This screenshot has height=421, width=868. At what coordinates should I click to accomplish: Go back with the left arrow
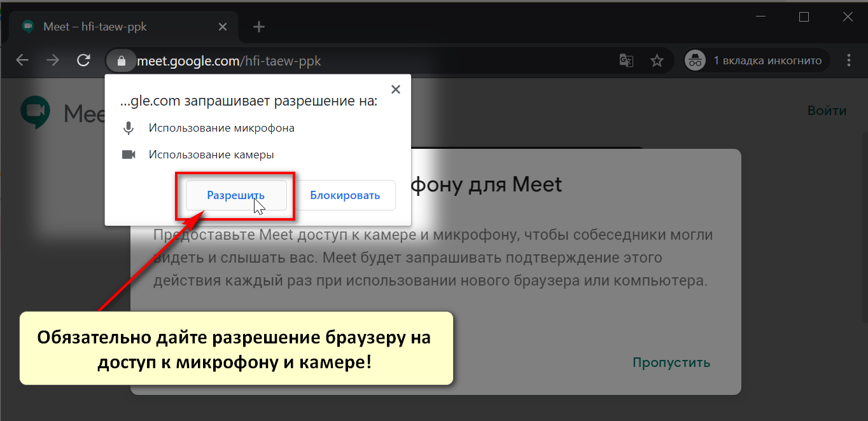tap(22, 60)
